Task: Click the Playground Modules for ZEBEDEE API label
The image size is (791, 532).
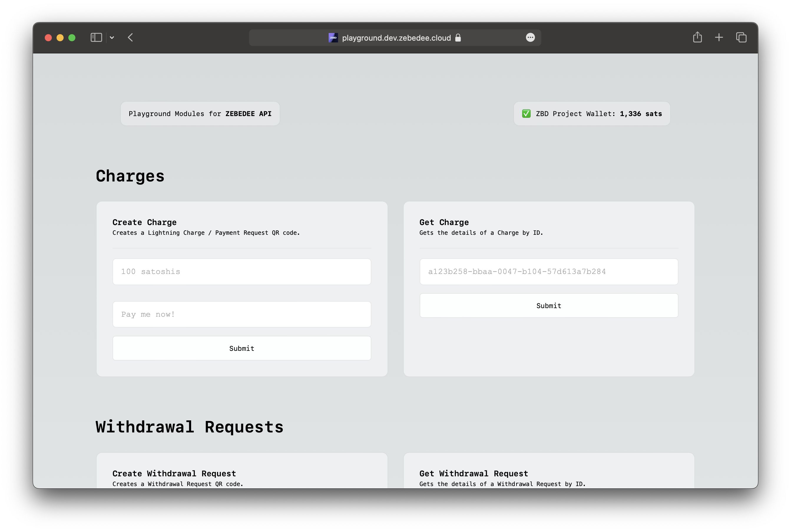Action: [200, 114]
